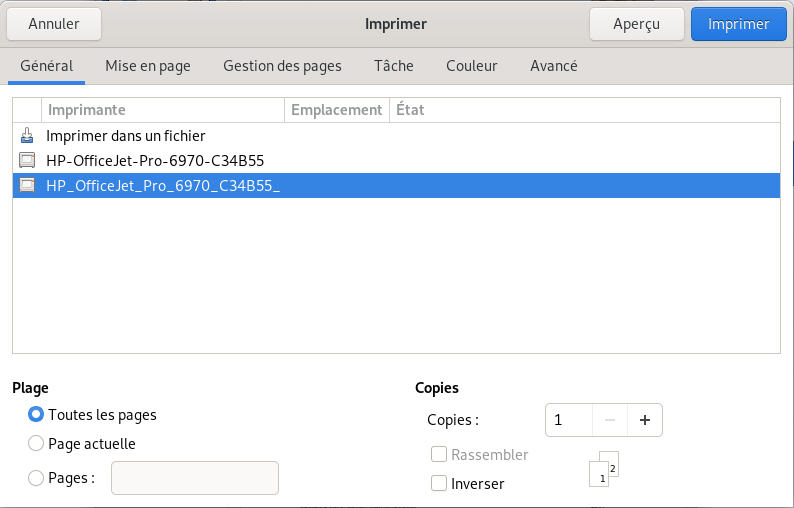Increase copies with the plus button
794x508 pixels.
click(644, 421)
